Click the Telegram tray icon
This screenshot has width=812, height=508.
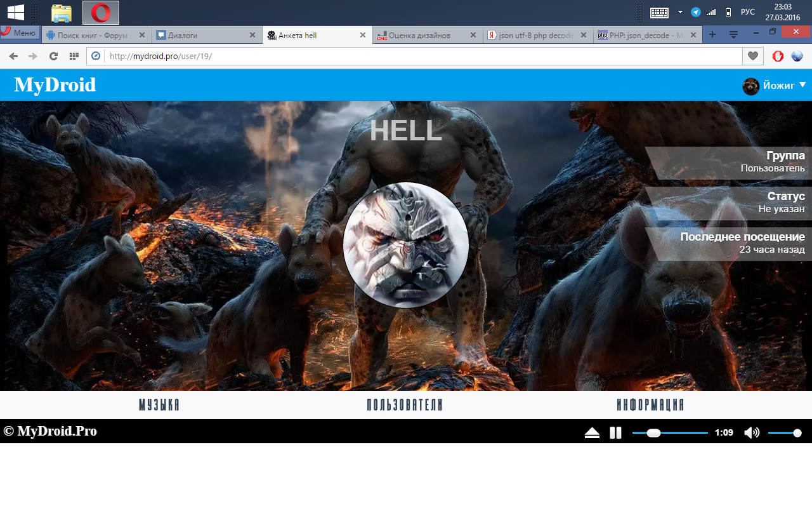click(x=696, y=12)
